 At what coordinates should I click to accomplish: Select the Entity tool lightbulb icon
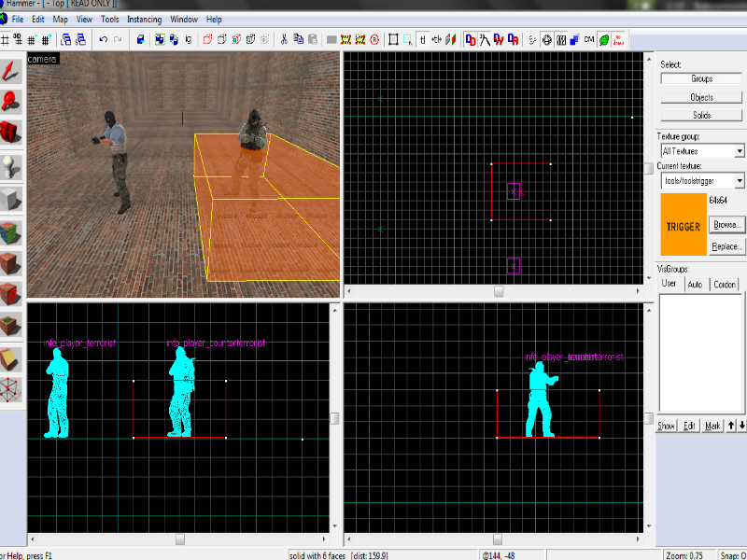tap(10, 167)
